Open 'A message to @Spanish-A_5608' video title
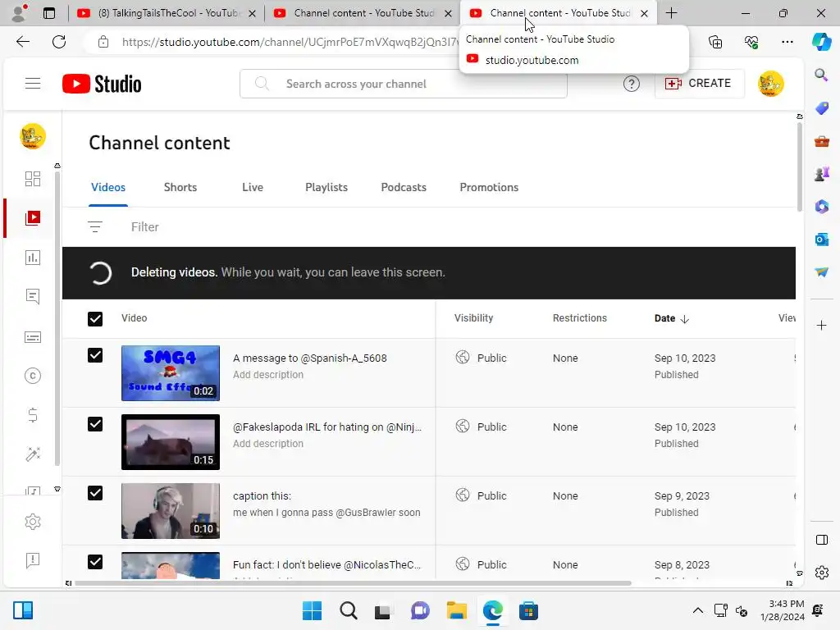Image resolution: width=840 pixels, height=630 pixels. pyautogui.click(x=309, y=358)
